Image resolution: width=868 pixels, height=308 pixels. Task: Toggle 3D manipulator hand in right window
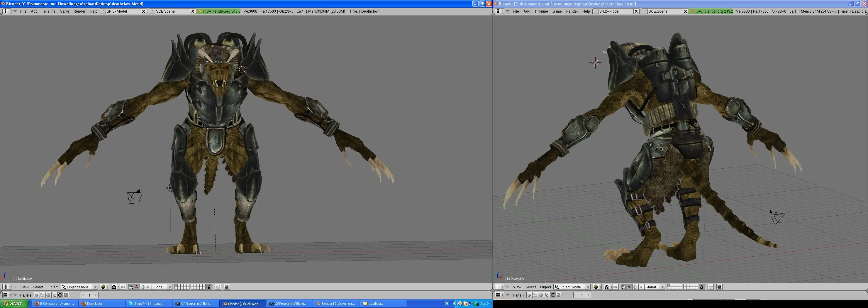[x=623, y=287]
